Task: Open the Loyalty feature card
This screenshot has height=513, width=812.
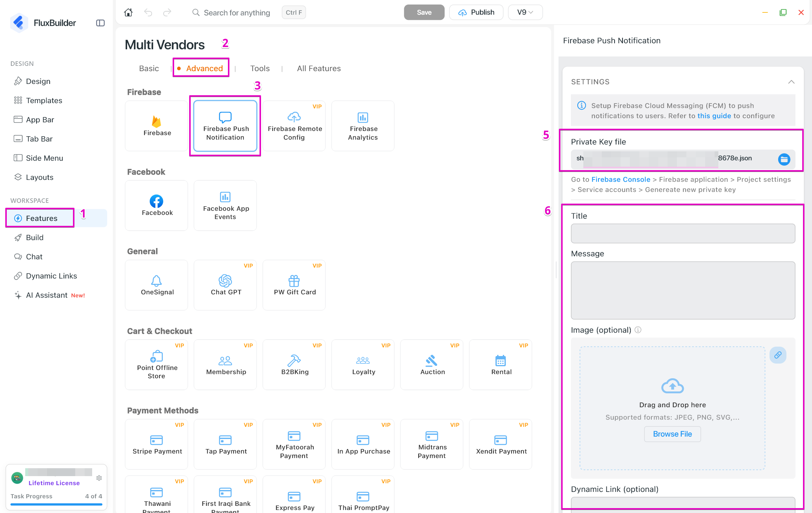Action: 363,365
